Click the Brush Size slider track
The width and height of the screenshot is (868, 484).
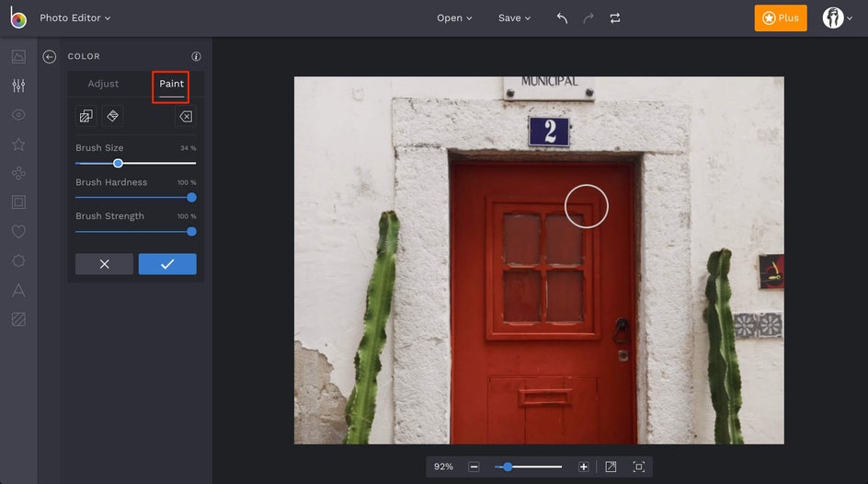point(156,163)
